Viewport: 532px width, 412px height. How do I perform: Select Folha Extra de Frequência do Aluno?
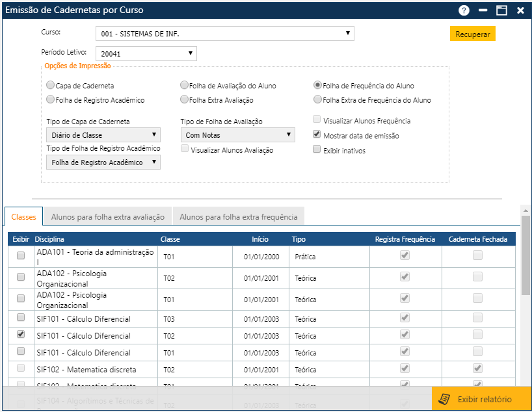coord(317,100)
